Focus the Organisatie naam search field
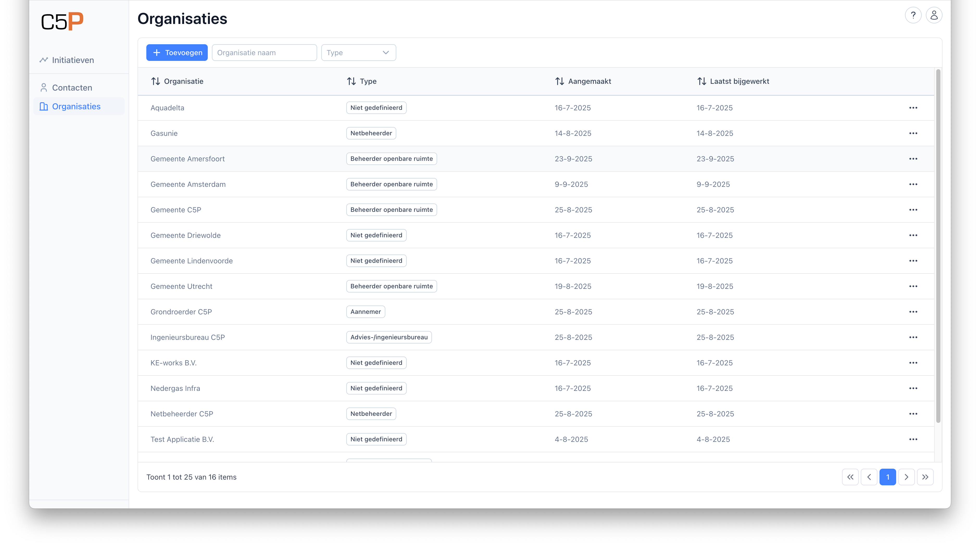The width and height of the screenshot is (980, 547). (264, 53)
